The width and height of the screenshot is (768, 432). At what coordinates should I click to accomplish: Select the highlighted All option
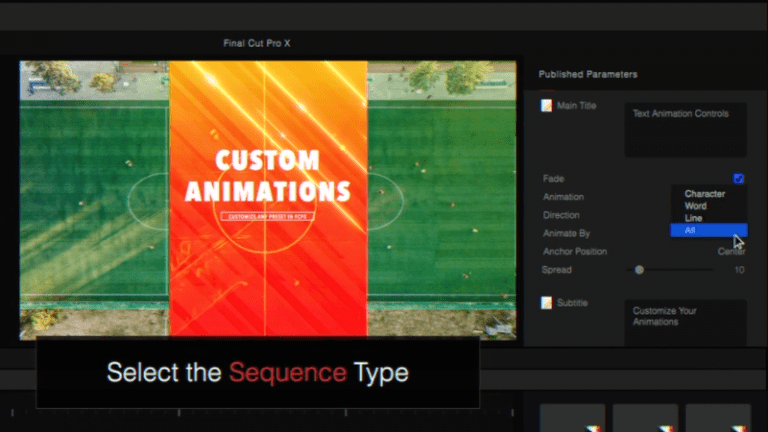coord(709,230)
